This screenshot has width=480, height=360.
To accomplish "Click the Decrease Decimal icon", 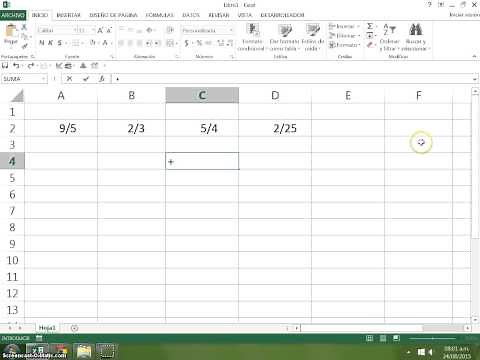I will [x=230, y=43].
